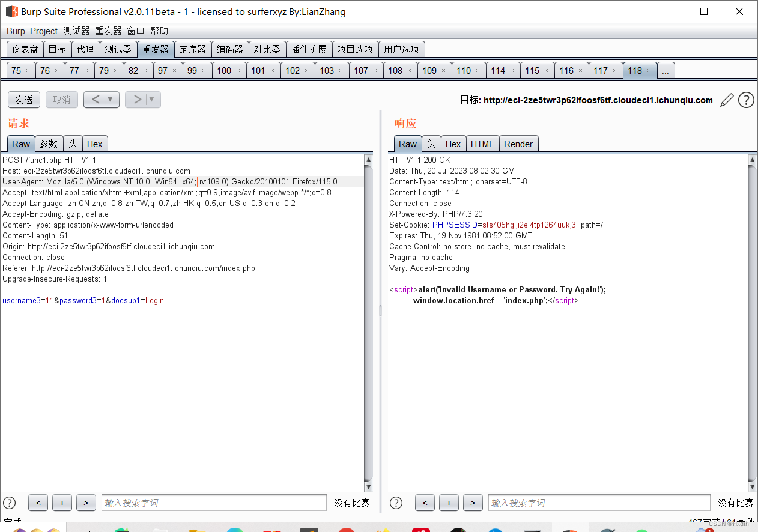Screen dimensions: 758x532
Task: Close repeater tab 79
Action: click(x=116, y=71)
